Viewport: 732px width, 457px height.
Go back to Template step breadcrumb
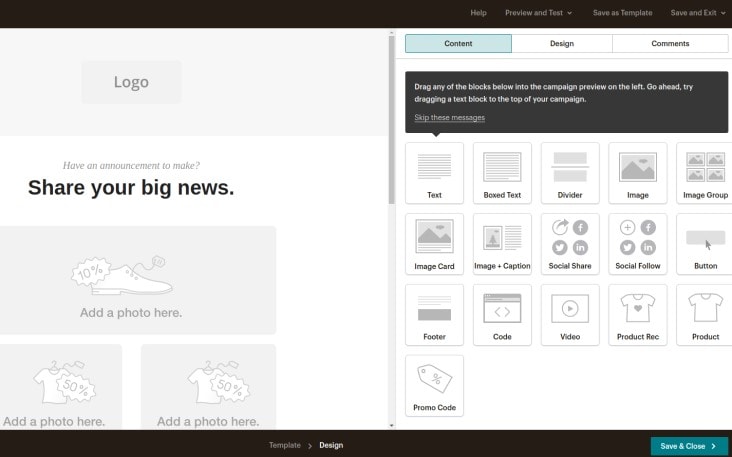click(x=284, y=445)
